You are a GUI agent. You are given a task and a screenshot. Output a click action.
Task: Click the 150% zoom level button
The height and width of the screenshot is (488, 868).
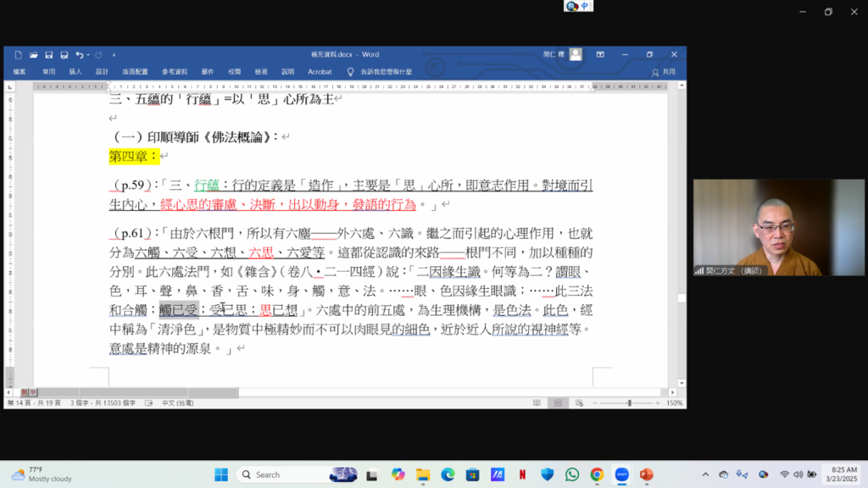point(676,403)
